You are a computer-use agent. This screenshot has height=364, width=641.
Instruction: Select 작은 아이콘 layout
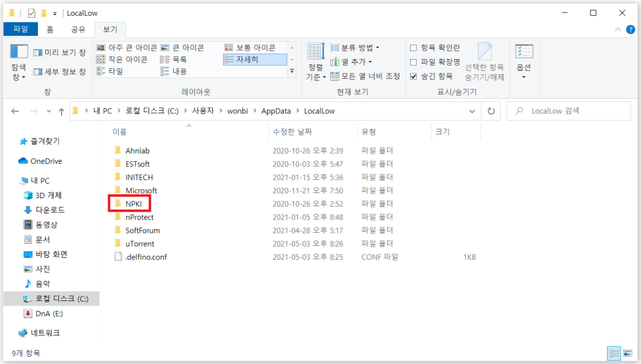point(122,60)
